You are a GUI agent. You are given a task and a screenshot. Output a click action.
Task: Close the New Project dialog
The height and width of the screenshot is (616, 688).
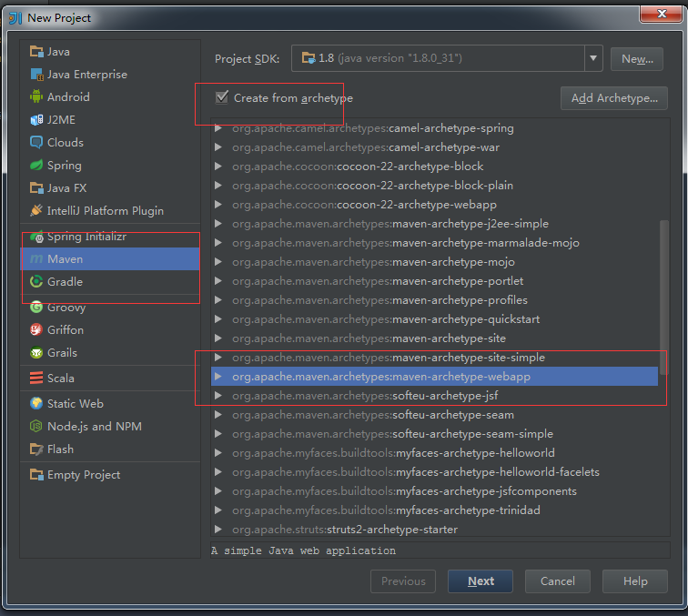point(662,14)
